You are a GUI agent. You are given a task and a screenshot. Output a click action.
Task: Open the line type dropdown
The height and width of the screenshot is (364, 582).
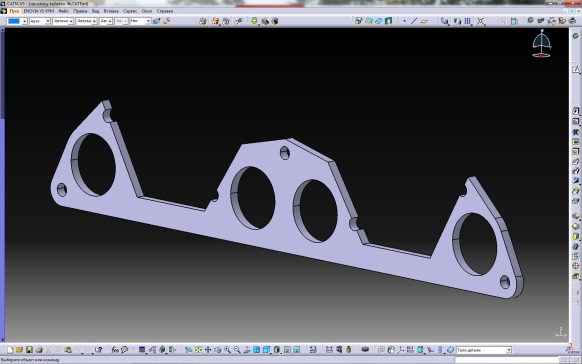click(94, 22)
